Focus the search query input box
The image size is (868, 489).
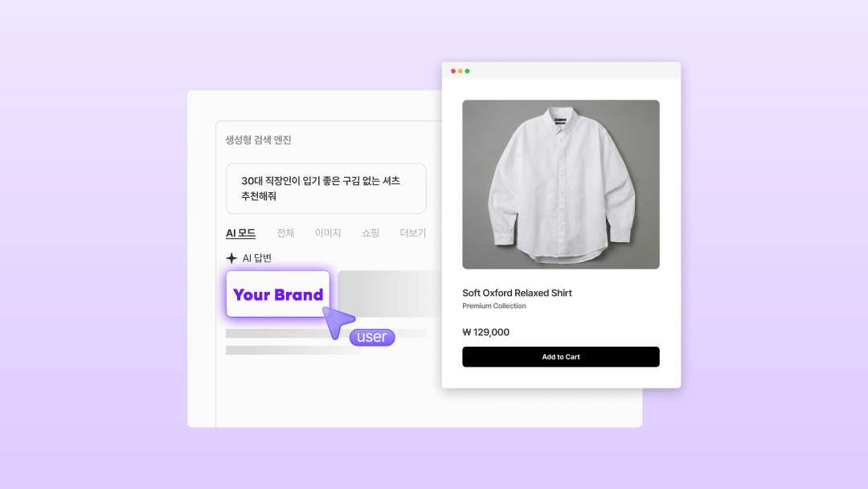(x=326, y=188)
